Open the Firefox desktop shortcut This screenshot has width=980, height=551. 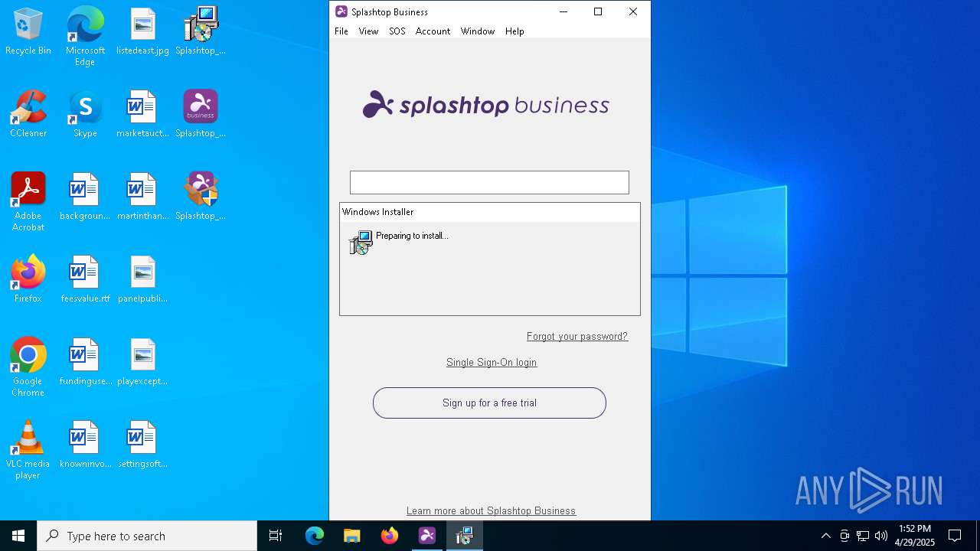click(x=28, y=280)
